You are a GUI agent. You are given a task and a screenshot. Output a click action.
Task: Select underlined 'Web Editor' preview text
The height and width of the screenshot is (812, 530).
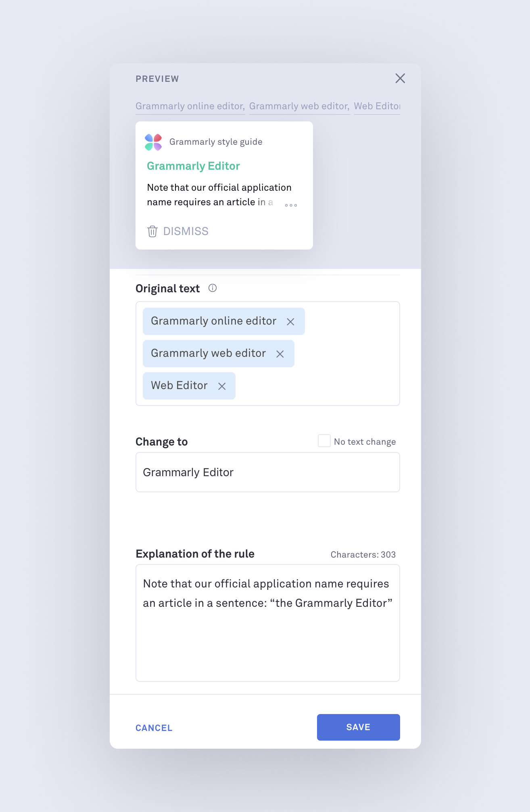377,106
